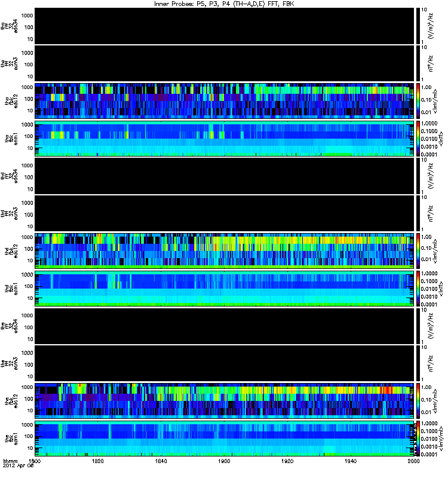Select the the fbk scm1 spectrogram panel
This screenshot has height=478, width=448.
pos(225,439)
